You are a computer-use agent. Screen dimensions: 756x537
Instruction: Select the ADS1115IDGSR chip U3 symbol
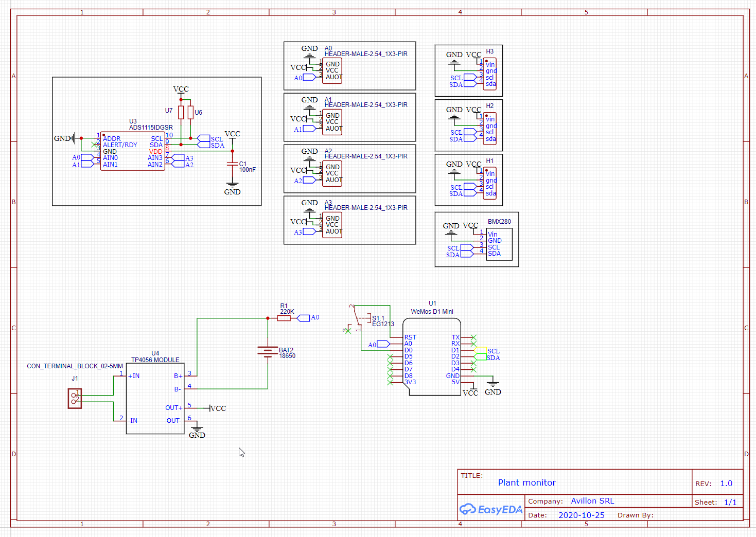coord(133,151)
